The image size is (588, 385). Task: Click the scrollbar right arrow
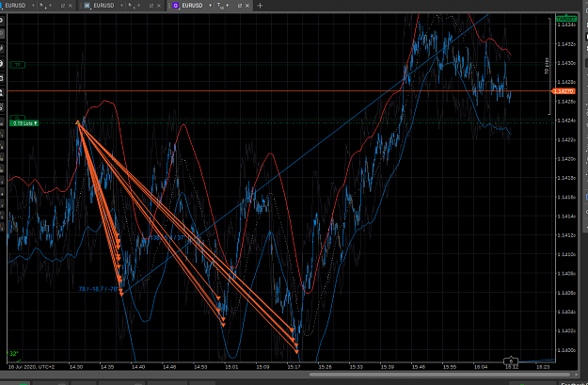pos(577,375)
